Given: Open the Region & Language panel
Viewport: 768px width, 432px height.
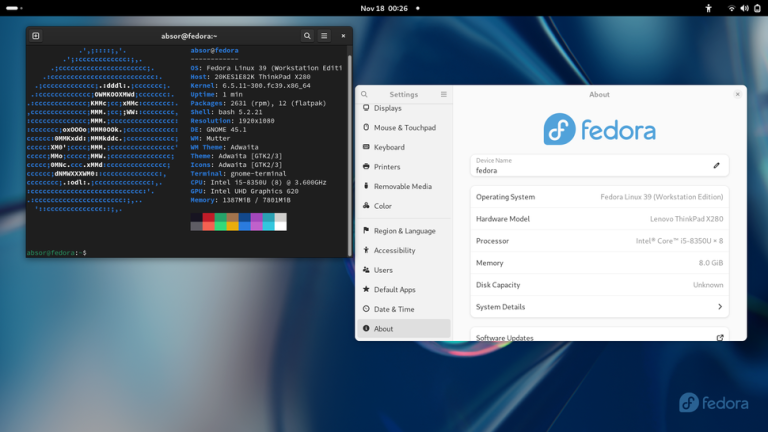Looking at the screenshot, I should [x=404, y=231].
